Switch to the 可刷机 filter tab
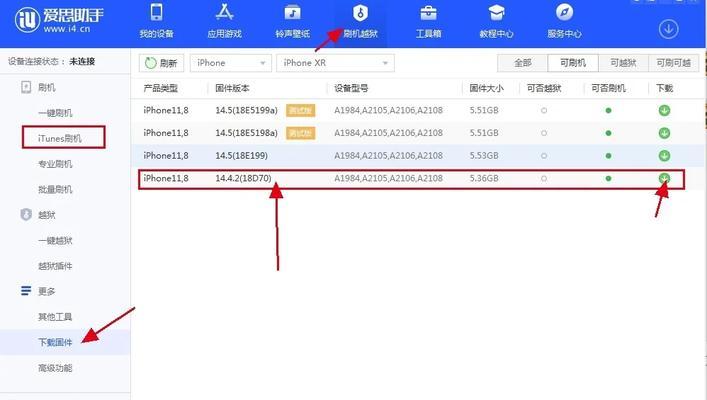707x400 pixels. tap(573, 63)
